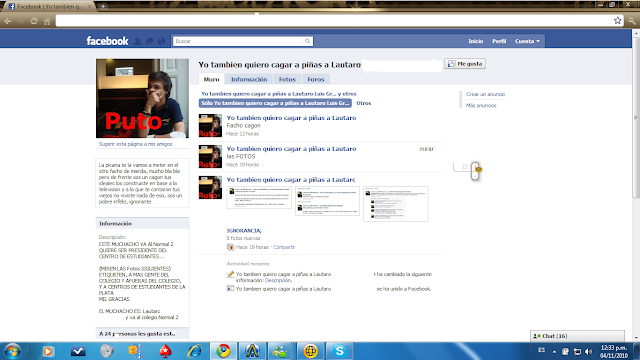This screenshot has height=360, width=640.
Task: Open the Chat (16) bar
Action: pyautogui.click(x=577, y=336)
